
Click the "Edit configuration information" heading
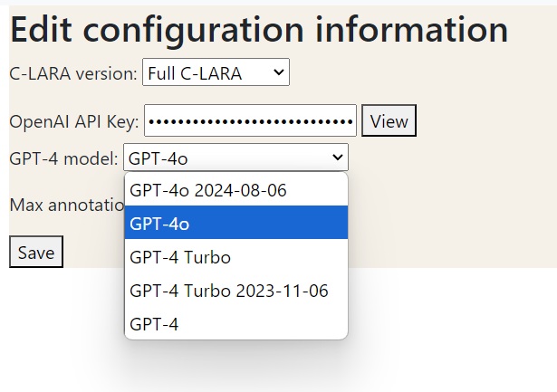pyautogui.click(x=259, y=30)
